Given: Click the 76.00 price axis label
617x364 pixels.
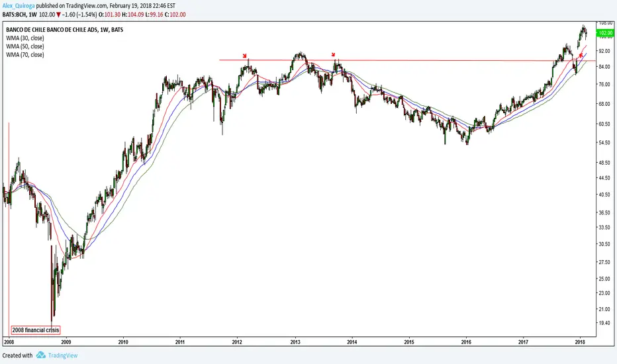Looking at the screenshot, I should pyautogui.click(x=604, y=85).
